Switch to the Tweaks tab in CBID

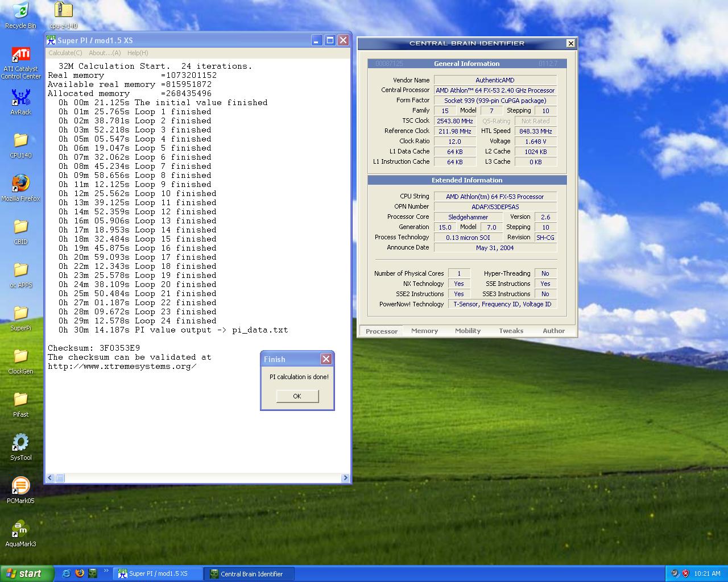511,331
